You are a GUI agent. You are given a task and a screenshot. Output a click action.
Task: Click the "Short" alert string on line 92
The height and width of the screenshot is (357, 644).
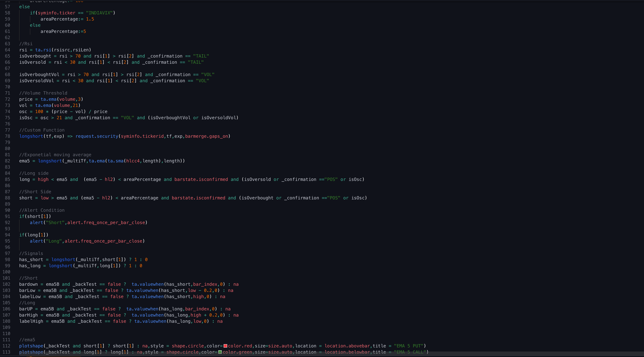(x=55, y=223)
